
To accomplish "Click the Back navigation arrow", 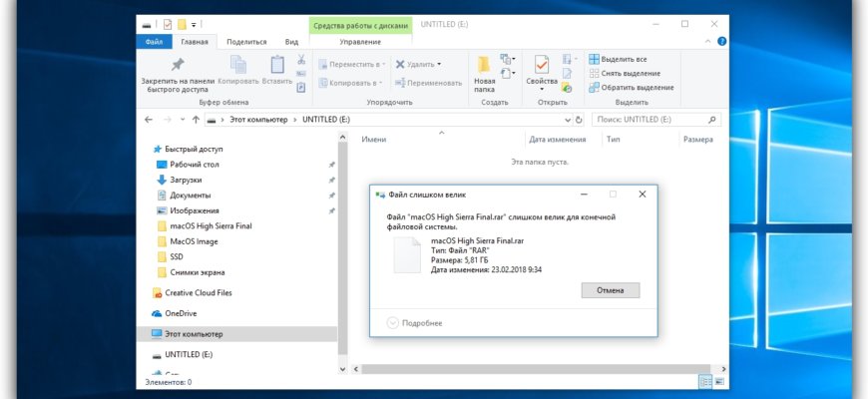I will pyautogui.click(x=149, y=120).
